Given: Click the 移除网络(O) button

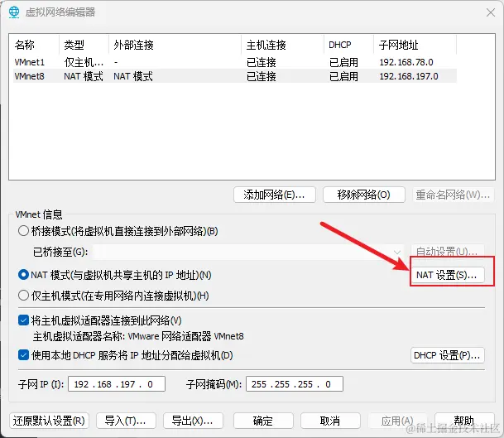Looking at the screenshot, I should click(364, 195).
